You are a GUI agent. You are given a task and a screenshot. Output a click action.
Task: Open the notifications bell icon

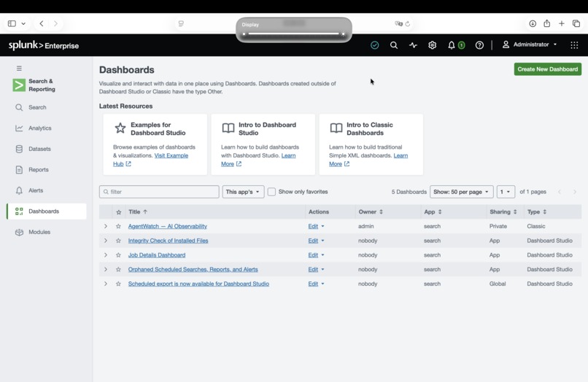click(452, 45)
